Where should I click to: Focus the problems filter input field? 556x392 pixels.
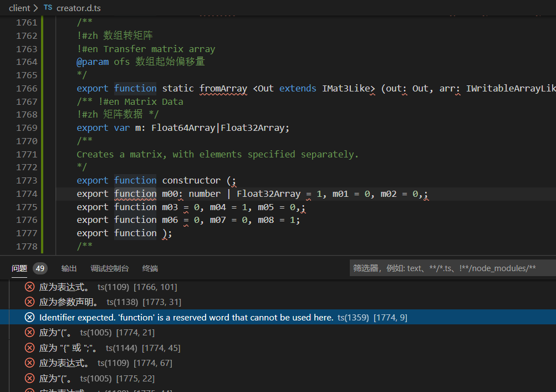(x=452, y=268)
